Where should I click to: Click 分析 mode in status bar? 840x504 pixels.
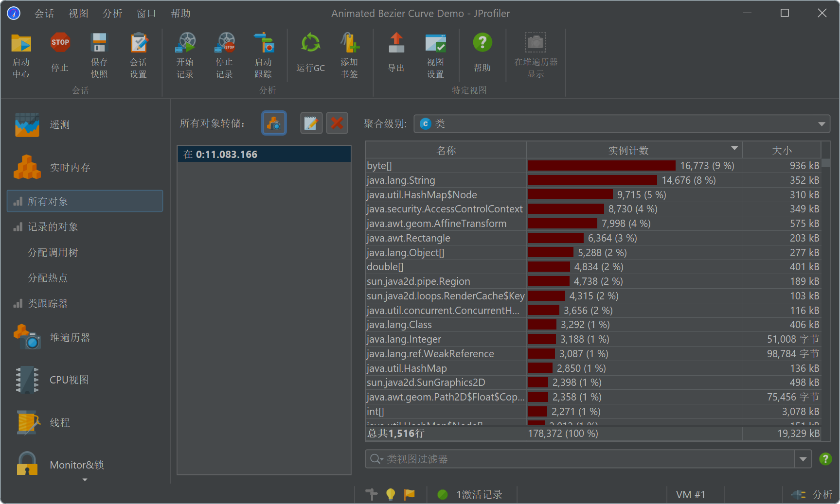tap(812, 494)
